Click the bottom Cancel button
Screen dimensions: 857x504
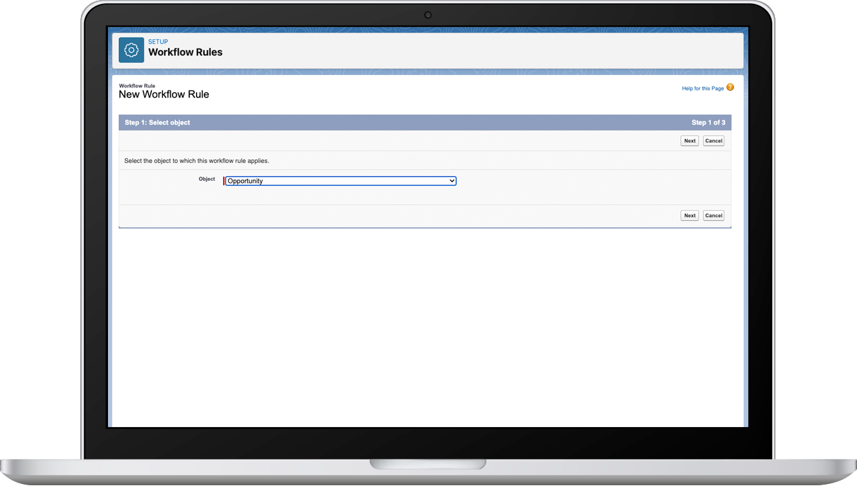[x=713, y=215]
